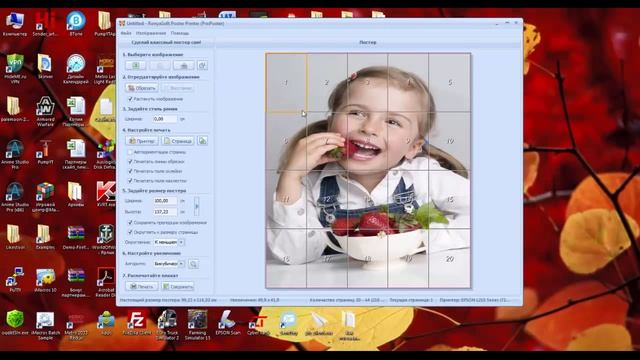
Task: Open the Anime Studio Pro desktop shortcut
Action: (x=15, y=154)
